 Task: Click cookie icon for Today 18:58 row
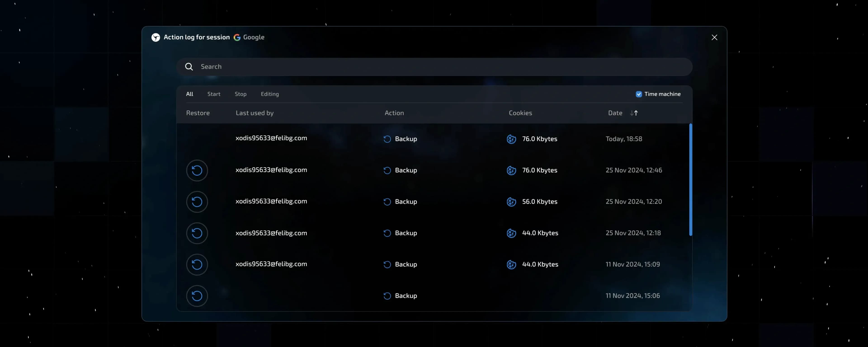pyautogui.click(x=511, y=139)
